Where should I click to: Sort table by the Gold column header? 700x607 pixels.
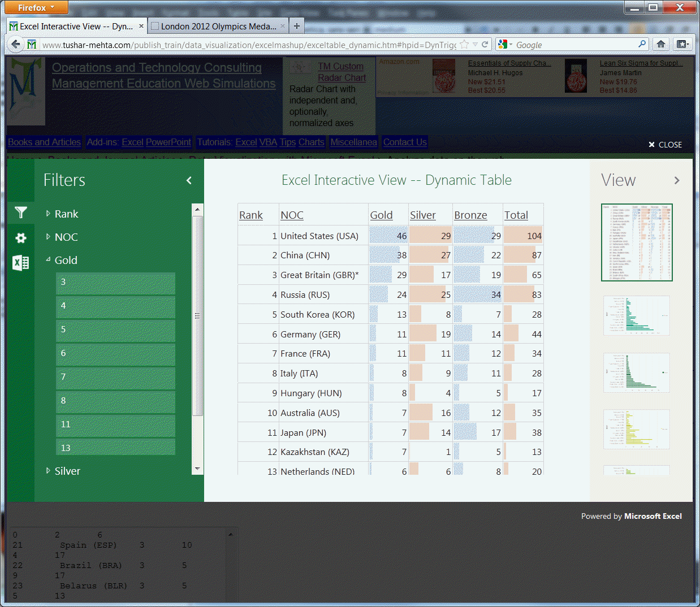click(381, 215)
